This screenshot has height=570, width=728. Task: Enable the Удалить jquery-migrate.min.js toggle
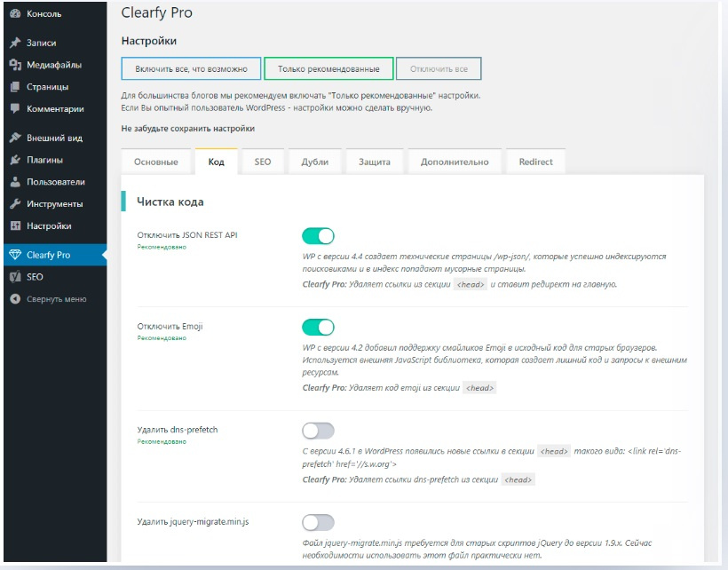318,522
